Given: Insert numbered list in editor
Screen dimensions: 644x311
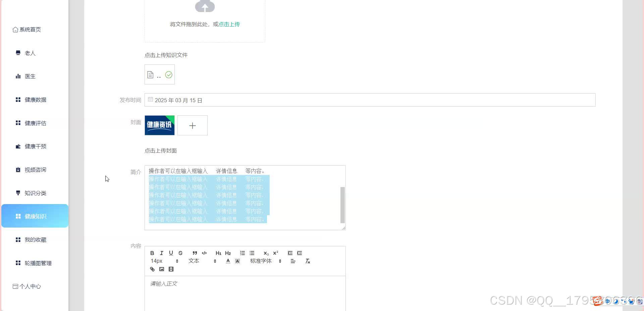Looking at the screenshot, I should 243,253.
